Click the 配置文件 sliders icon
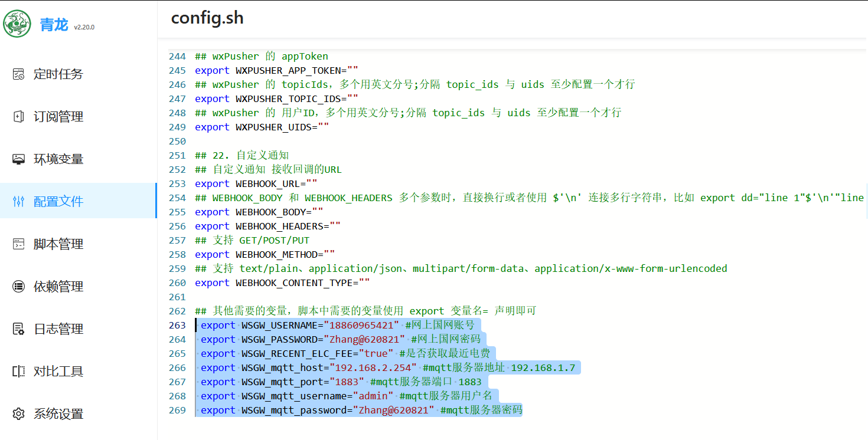The image size is (868, 440). click(x=18, y=201)
